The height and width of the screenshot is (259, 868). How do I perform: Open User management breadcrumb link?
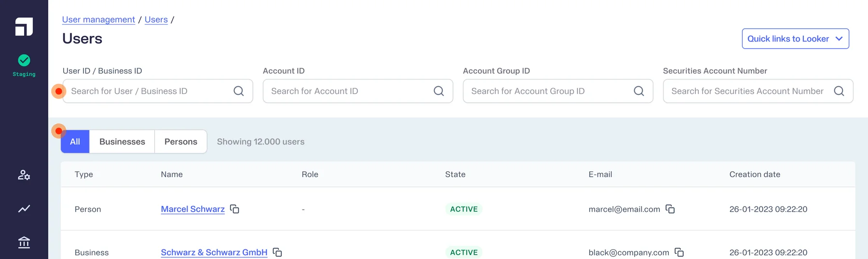[98, 20]
